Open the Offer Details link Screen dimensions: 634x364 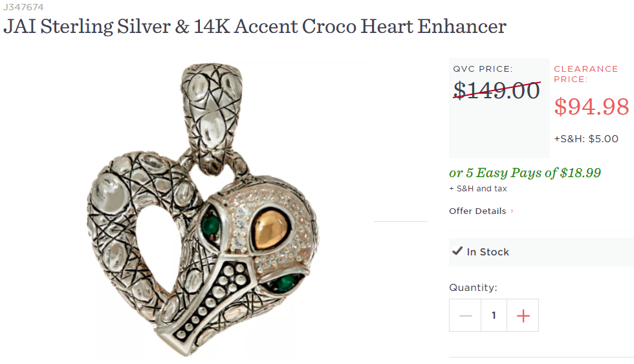click(477, 211)
